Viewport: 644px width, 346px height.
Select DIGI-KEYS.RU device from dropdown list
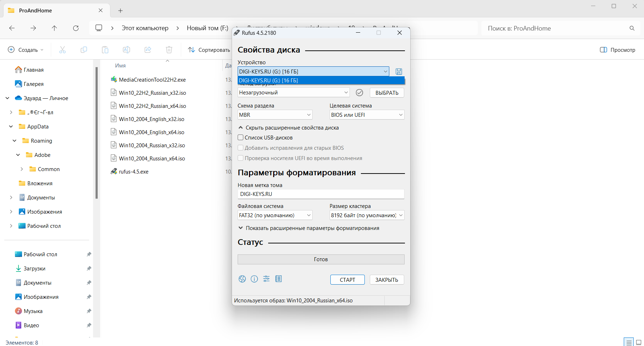click(321, 81)
